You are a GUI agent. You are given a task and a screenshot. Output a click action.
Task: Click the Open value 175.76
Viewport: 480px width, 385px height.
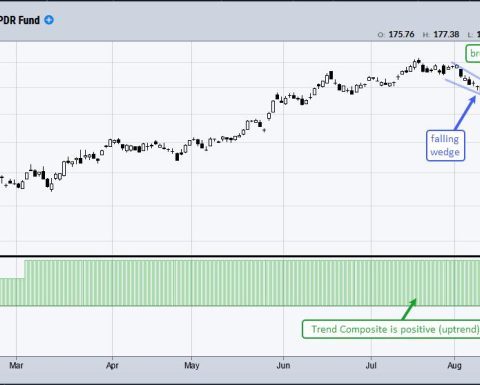(401, 34)
